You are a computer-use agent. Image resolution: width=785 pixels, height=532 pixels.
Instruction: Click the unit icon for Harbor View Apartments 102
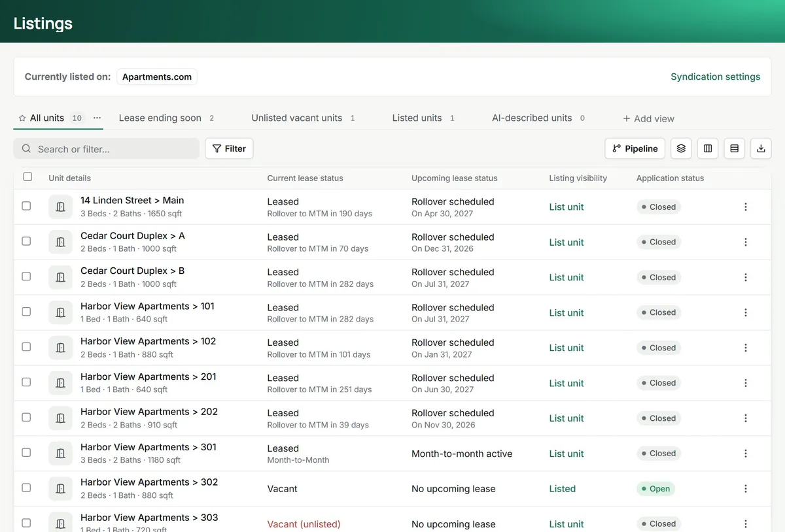[x=60, y=348]
